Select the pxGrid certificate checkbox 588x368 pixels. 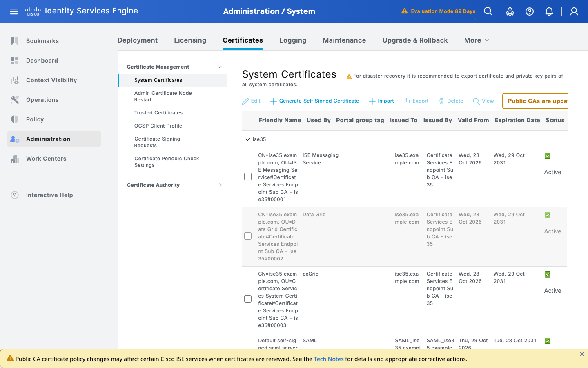(248, 299)
